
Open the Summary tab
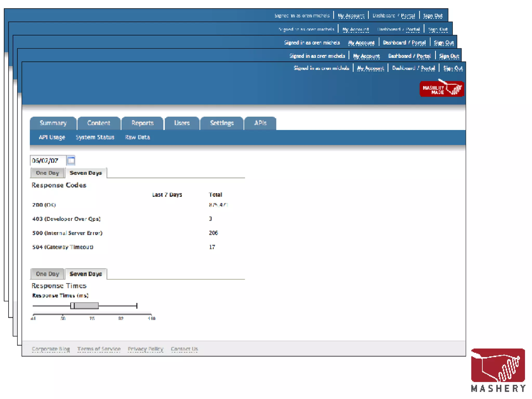point(53,123)
